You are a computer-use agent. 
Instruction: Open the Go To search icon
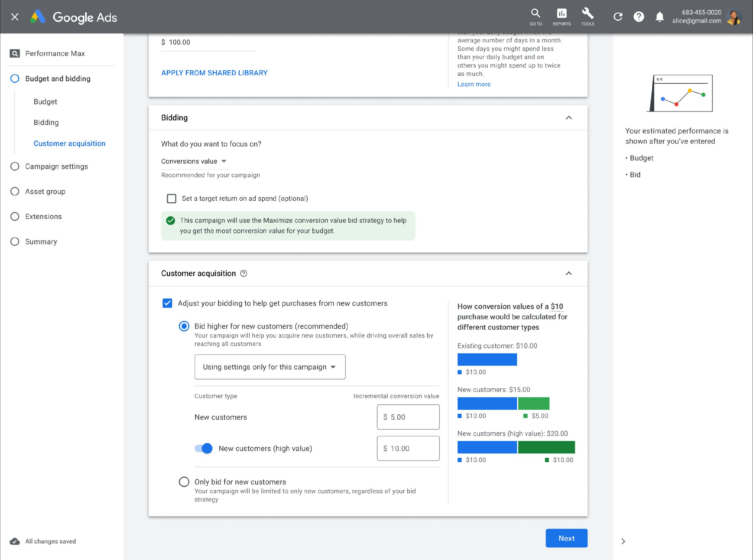tap(536, 17)
